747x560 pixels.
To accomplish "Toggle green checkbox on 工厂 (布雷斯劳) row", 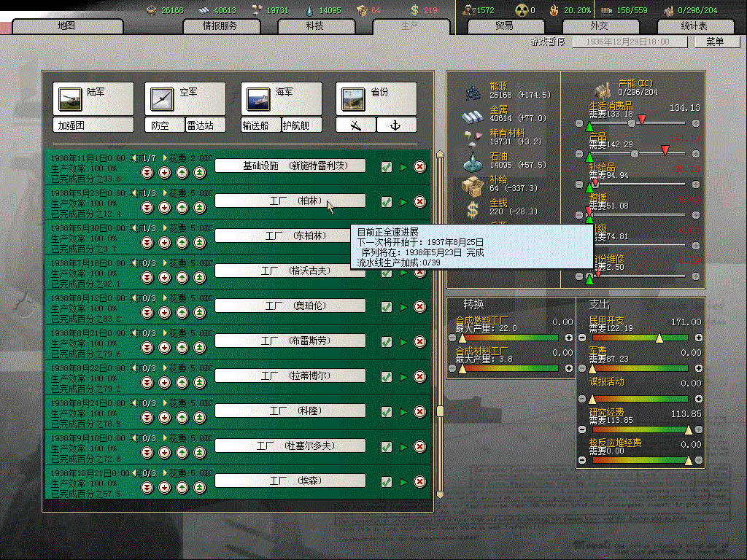I will [x=387, y=342].
